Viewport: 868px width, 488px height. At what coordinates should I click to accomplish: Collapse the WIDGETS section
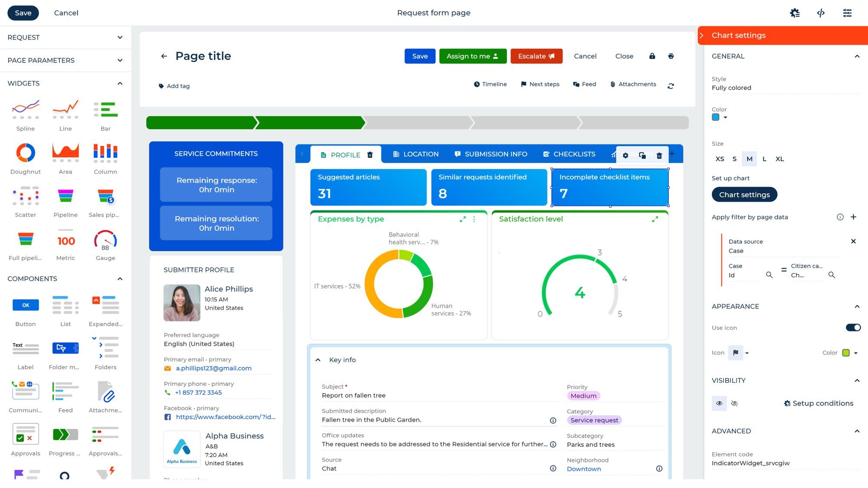pyautogui.click(x=66, y=83)
